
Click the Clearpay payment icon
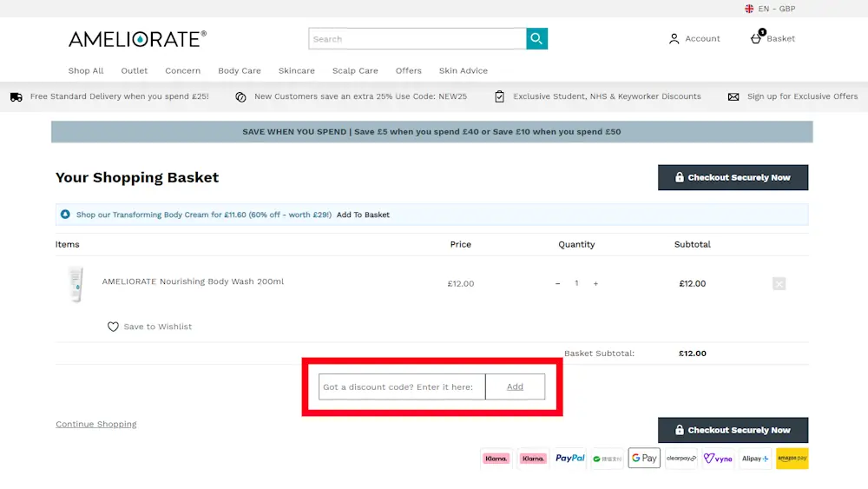click(x=681, y=459)
